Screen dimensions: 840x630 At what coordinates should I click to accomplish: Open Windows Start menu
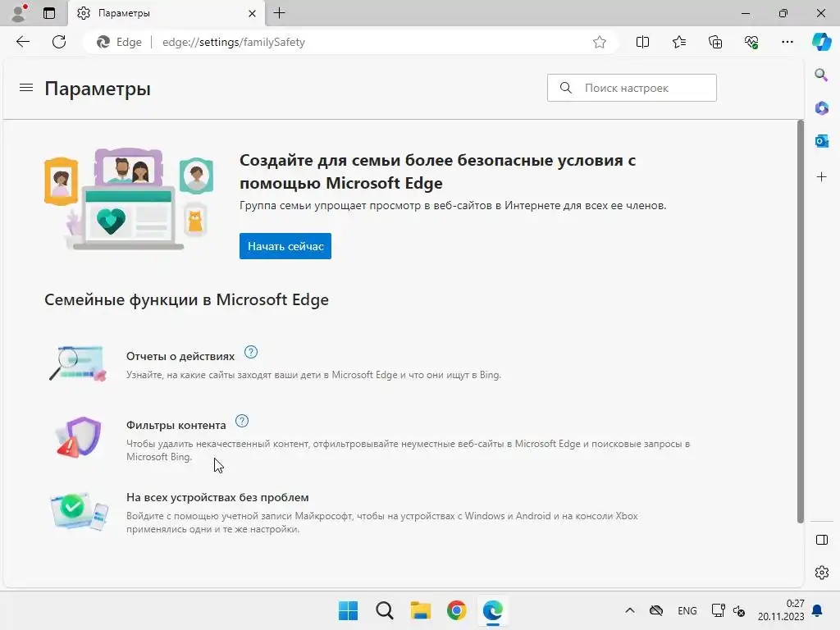click(x=348, y=610)
